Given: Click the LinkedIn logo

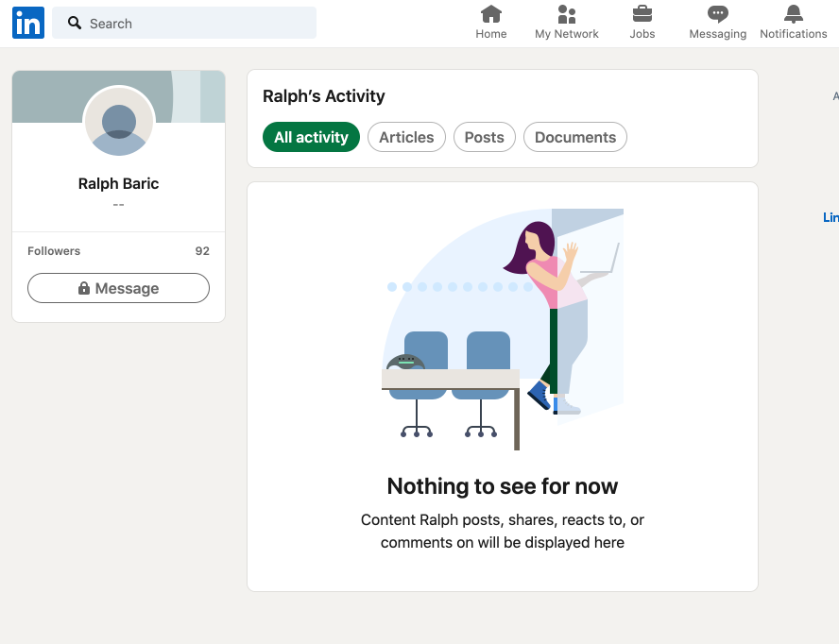Looking at the screenshot, I should tap(28, 24).
